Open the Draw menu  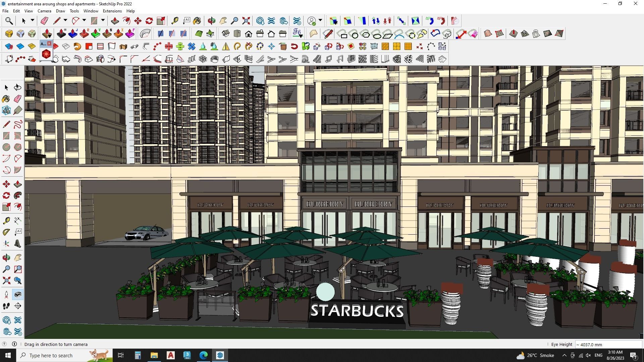coord(60,11)
